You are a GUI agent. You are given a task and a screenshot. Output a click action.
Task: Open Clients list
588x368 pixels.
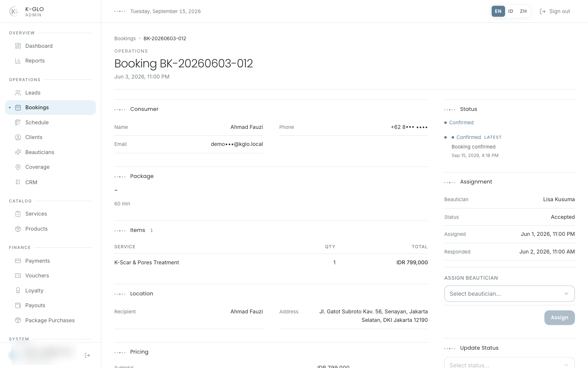pos(50,137)
